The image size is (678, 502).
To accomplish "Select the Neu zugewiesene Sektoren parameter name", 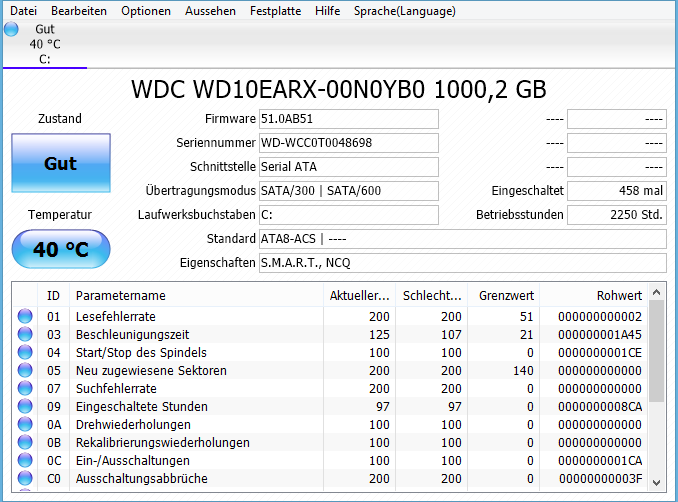I will click(x=151, y=371).
